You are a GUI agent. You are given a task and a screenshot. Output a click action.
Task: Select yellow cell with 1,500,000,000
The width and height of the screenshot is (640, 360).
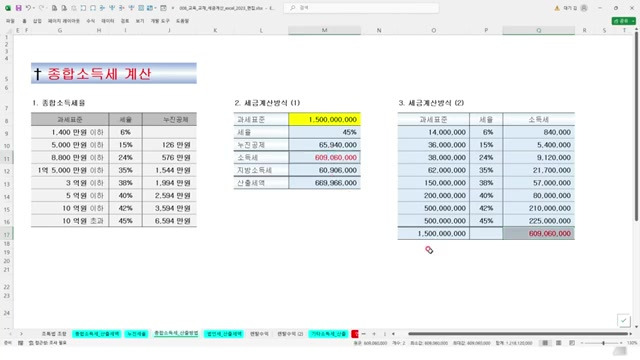pos(324,119)
